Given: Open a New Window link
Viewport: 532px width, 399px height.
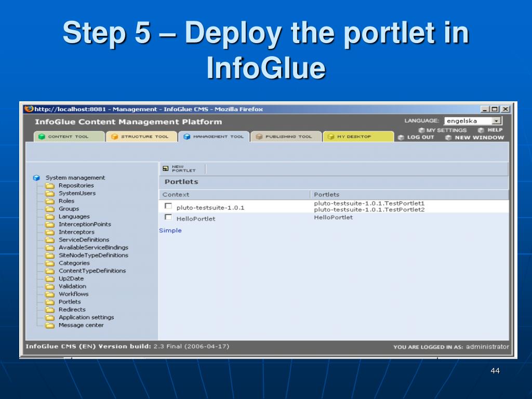Looking at the screenshot, I should 479,137.
